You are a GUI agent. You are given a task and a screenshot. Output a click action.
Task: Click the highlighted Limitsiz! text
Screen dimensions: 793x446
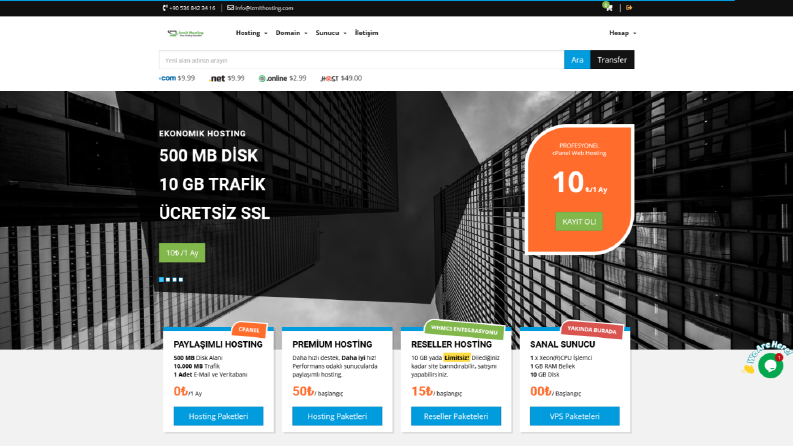pos(457,358)
